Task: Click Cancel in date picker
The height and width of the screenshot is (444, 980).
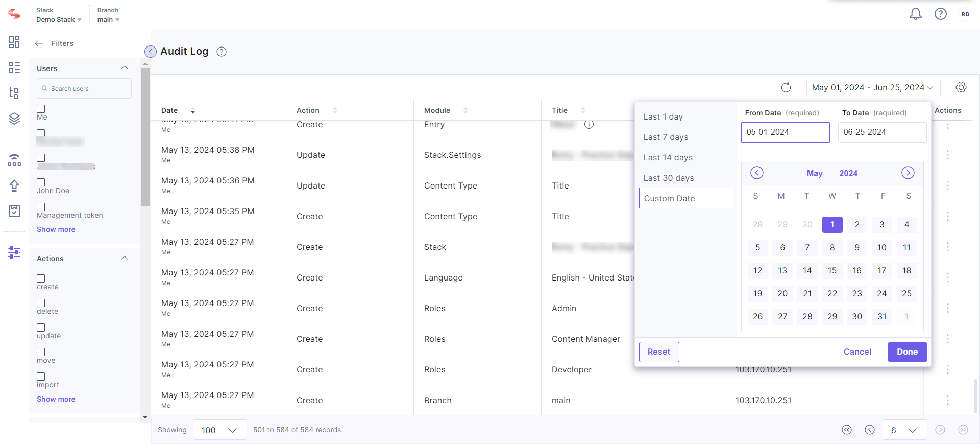Action: 857,352
